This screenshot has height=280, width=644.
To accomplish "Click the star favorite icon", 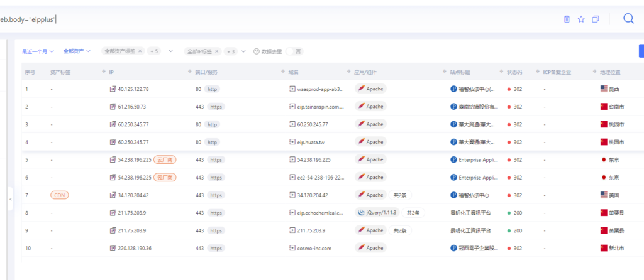I will pyautogui.click(x=581, y=19).
